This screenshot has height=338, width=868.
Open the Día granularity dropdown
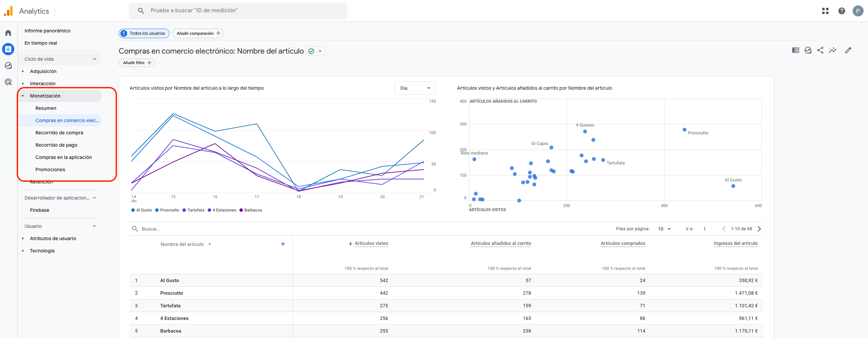[x=415, y=88]
